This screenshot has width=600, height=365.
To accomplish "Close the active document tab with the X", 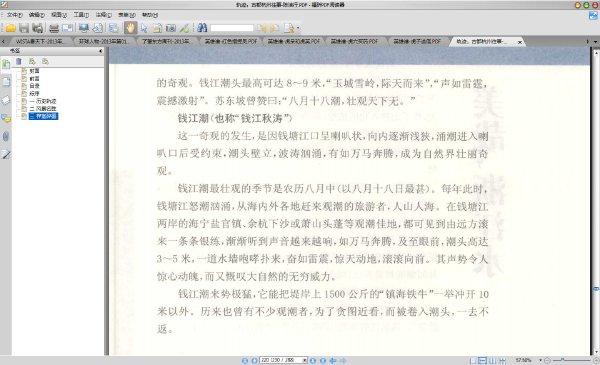I will pos(520,42).
